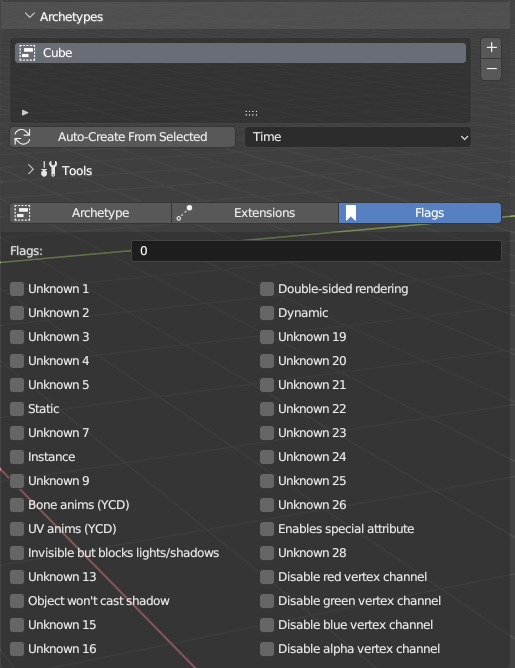The height and width of the screenshot is (668, 515).
Task: Collapse the Archetypes panel
Action: tap(29, 16)
